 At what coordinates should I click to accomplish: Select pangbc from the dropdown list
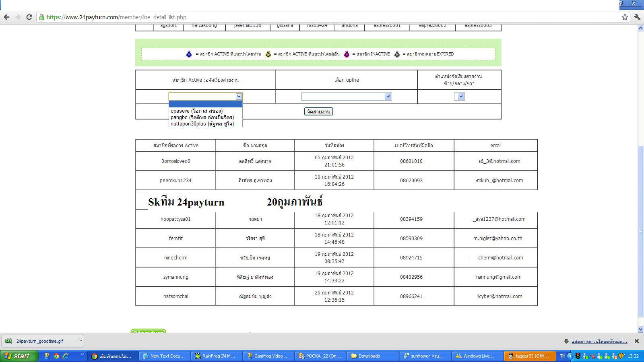pyautogui.click(x=205, y=117)
